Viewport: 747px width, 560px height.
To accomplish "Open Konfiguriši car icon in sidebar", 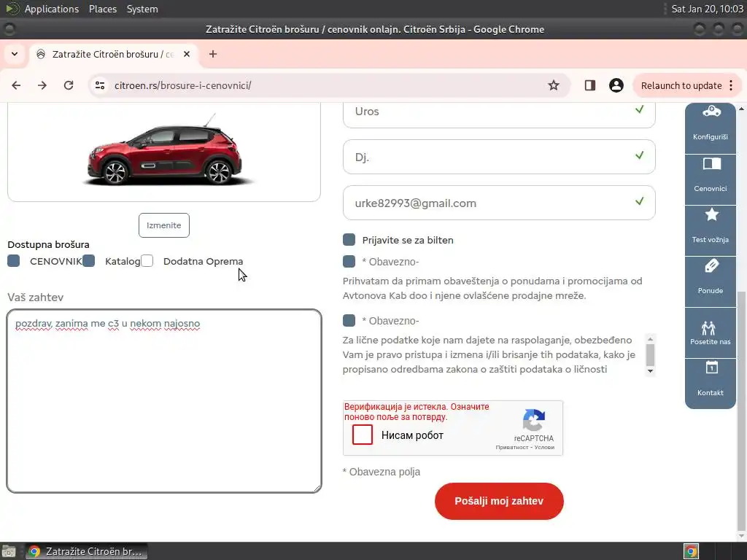I will click(x=711, y=112).
